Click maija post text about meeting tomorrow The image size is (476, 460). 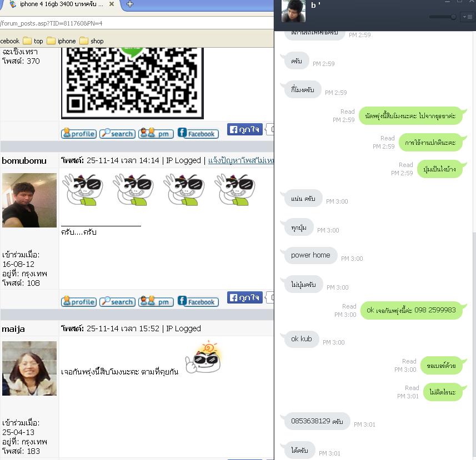coord(119,371)
